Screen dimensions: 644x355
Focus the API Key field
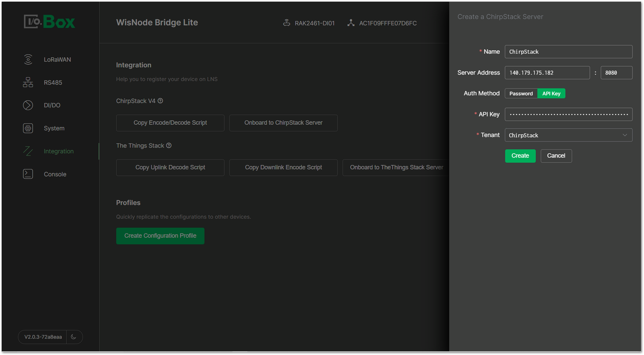pyautogui.click(x=569, y=114)
